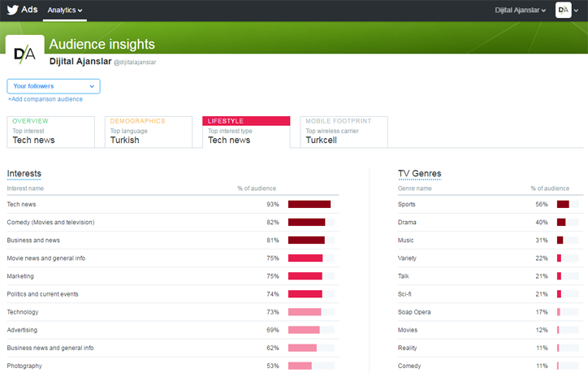Viewport: 588px width, 377px height.
Task: Click the 'Interest name' column header
Action: pyautogui.click(x=25, y=188)
